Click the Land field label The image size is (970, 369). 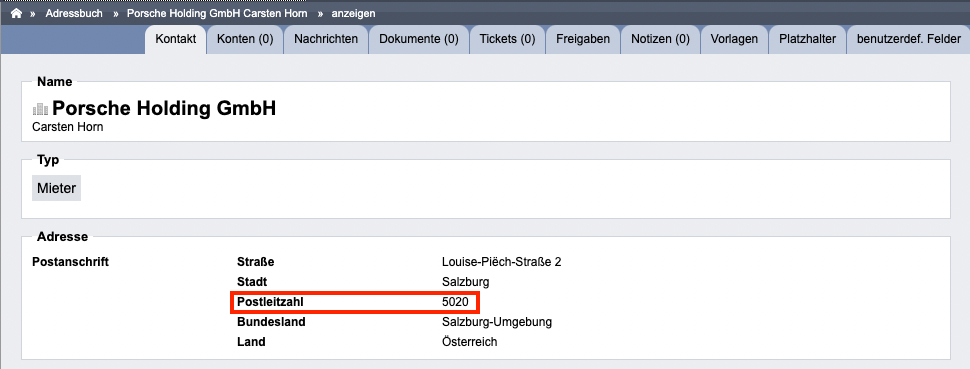(251, 342)
